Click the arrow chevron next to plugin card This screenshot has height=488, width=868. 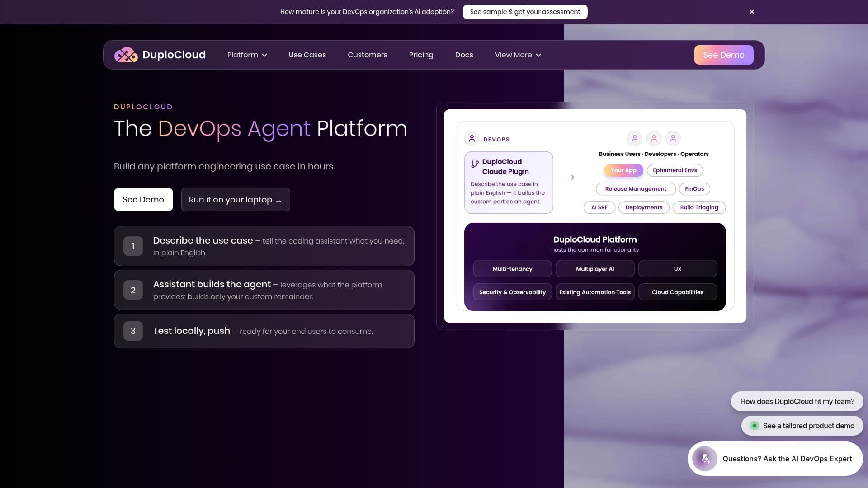tap(572, 177)
